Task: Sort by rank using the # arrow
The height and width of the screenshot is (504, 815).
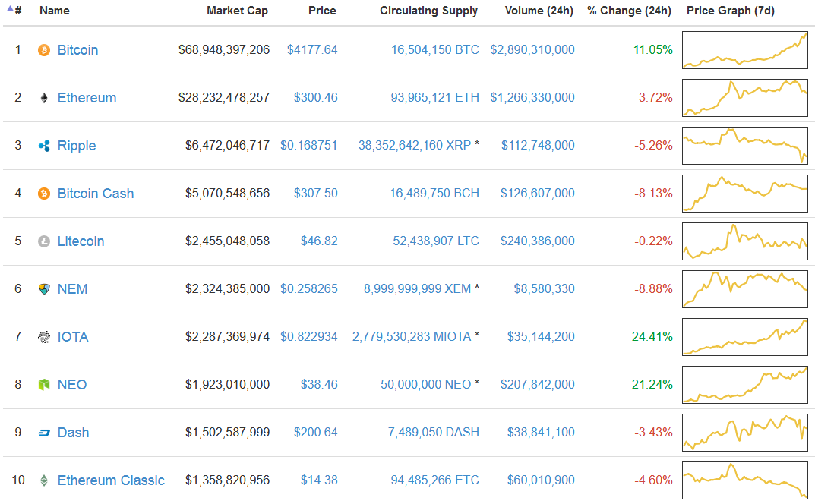Action: coord(11,9)
